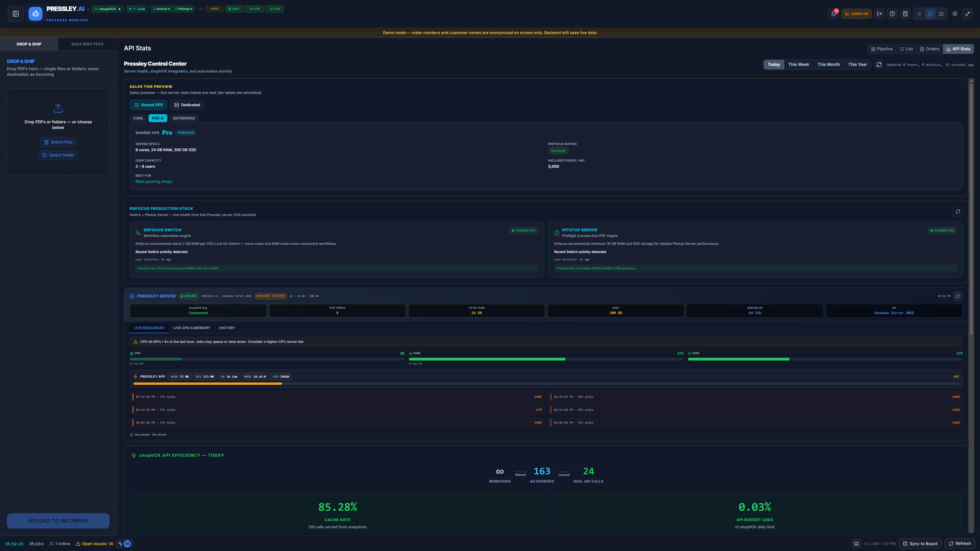Open the Live CPU & Memory tab
Screen dimensions: 980x551
(191, 328)
